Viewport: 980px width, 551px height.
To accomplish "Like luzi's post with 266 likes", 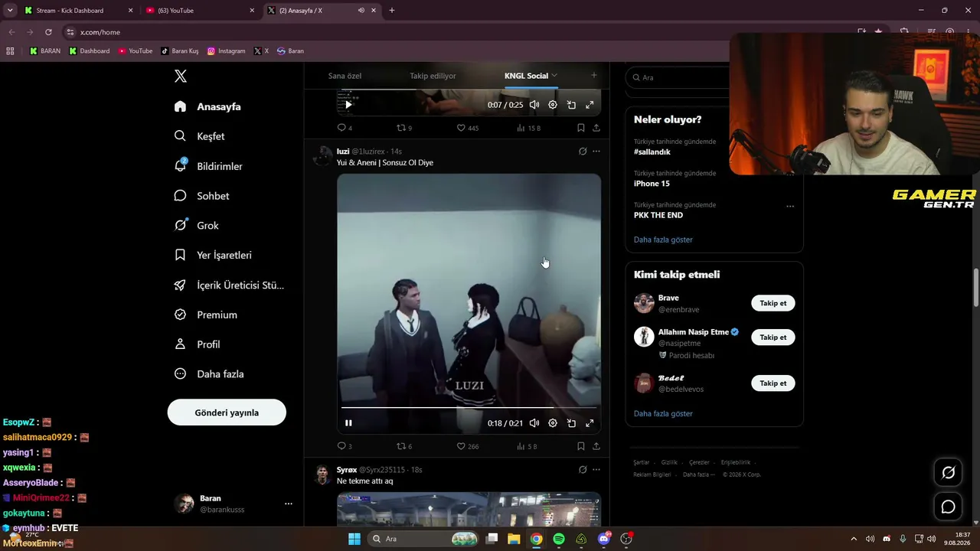I will [467, 446].
